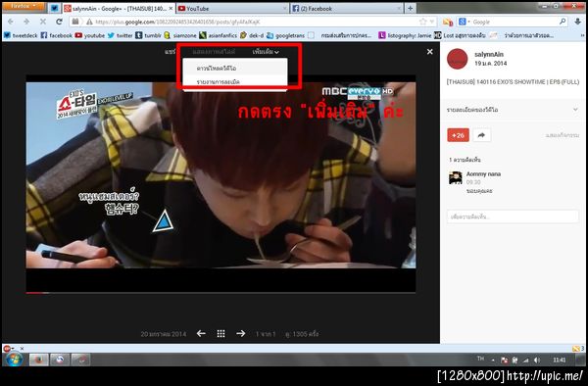Image resolution: width=588 pixels, height=386 pixels.
Task: Open the twitter bookmark
Action: click(120, 35)
